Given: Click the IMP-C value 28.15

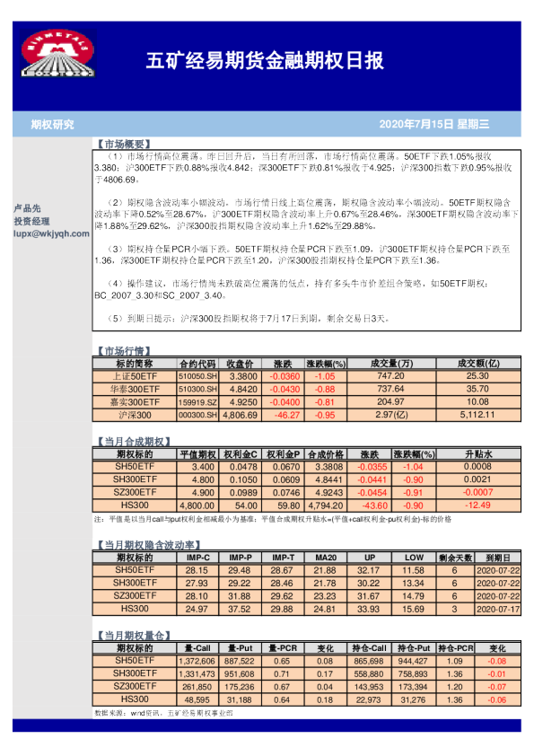Looking at the screenshot, I should 197,570.
